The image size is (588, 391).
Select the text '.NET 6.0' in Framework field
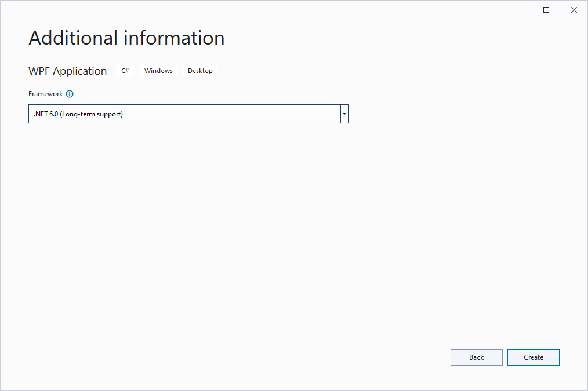pos(45,114)
